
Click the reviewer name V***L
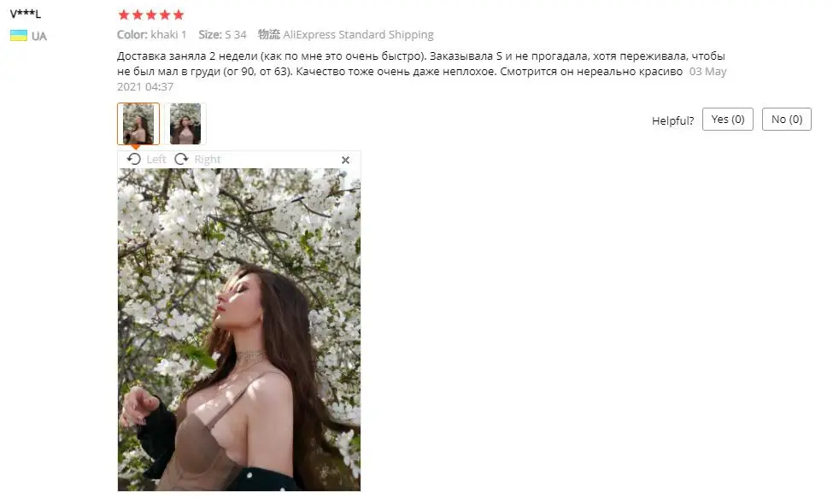click(x=26, y=14)
